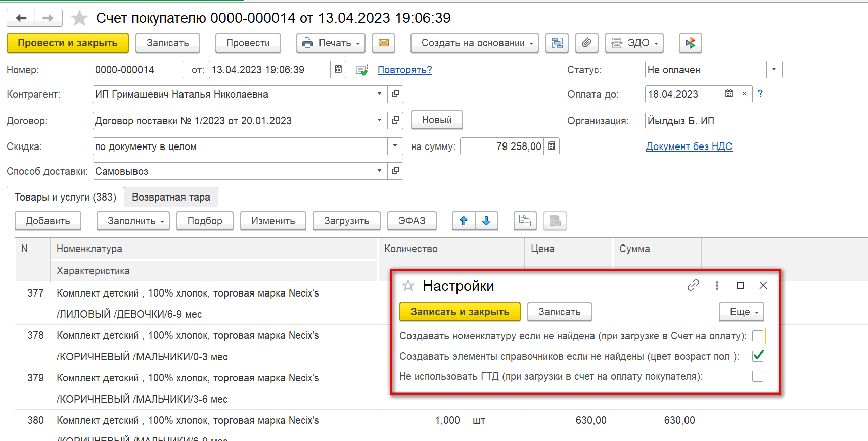Copy link icon in Настройки dialog

coord(693,286)
